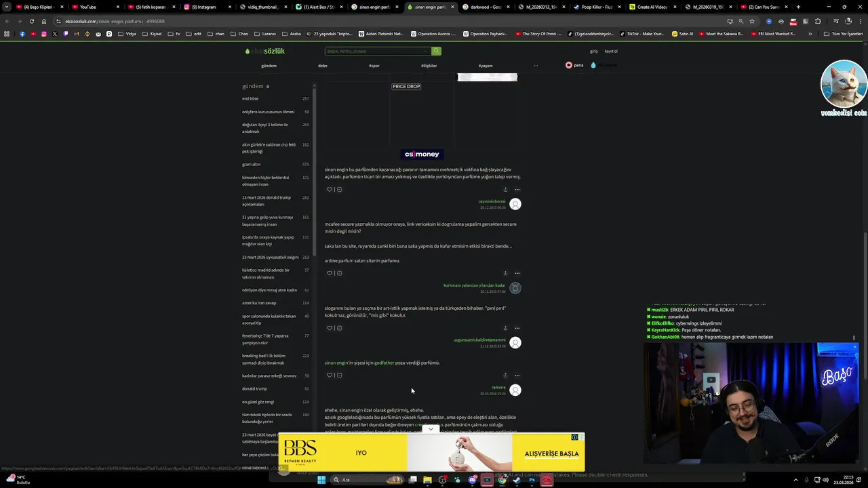Click author name ceyminiioberesi
The height and width of the screenshot is (488, 868).
(x=492, y=201)
